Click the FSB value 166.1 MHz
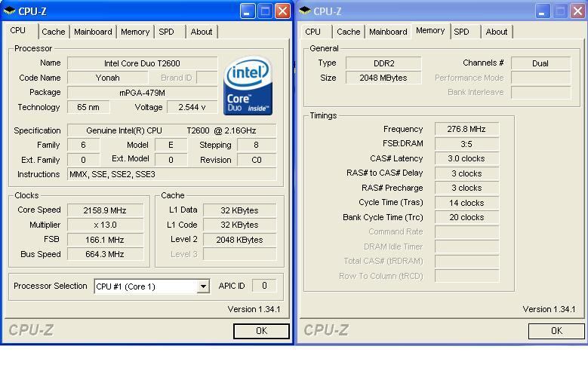Screen dimensions: 588x386 click(105, 240)
